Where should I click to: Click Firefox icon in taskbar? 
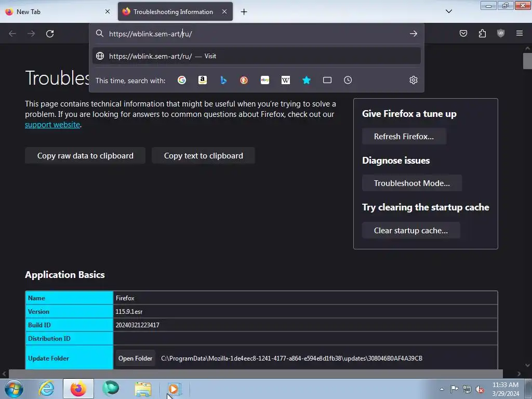(x=78, y=389)
